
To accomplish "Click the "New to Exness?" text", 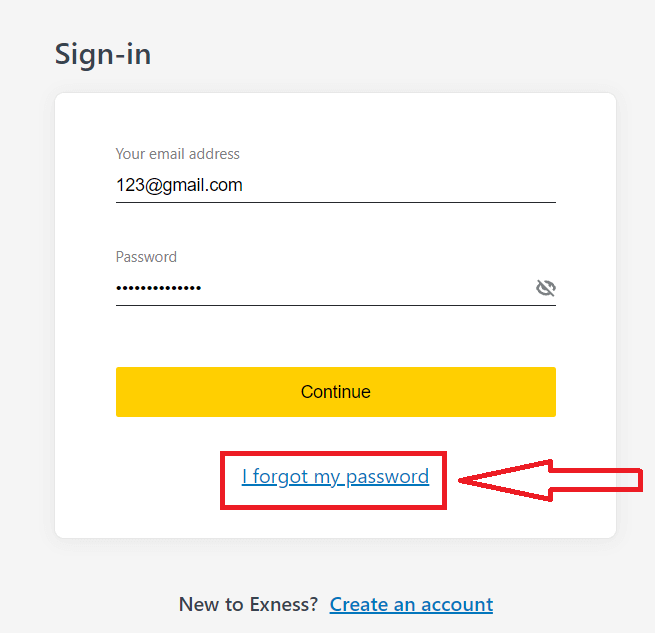I will tap(248, 604).
